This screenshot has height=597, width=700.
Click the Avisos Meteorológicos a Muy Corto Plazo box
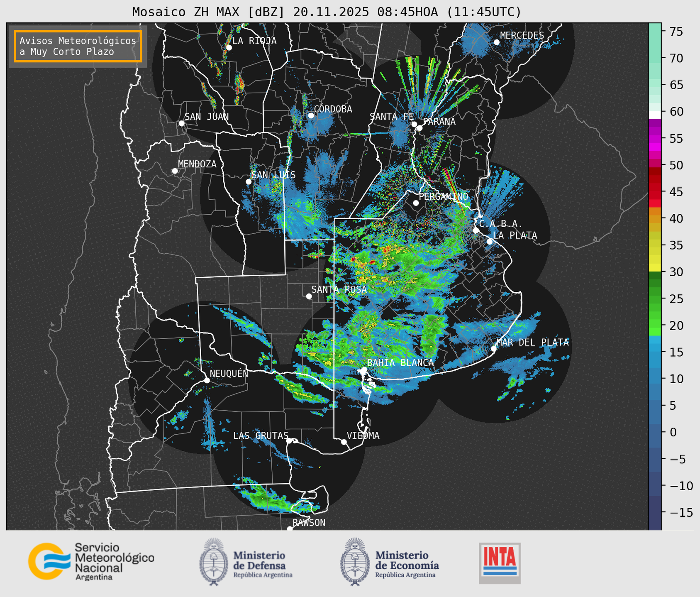coord(78,46)
